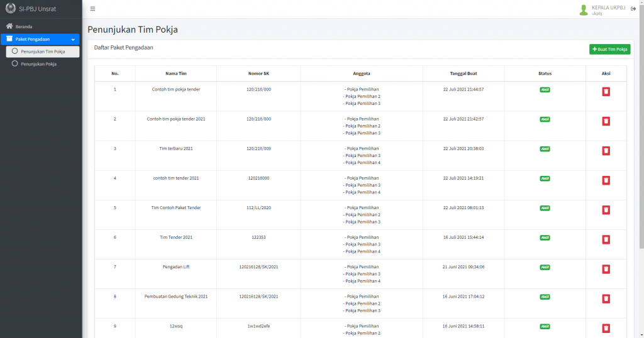Screen dimensions: 644x338
Task: Delete team 'Contoh tim pokja tender' row 1
Action: click(606, 92)
